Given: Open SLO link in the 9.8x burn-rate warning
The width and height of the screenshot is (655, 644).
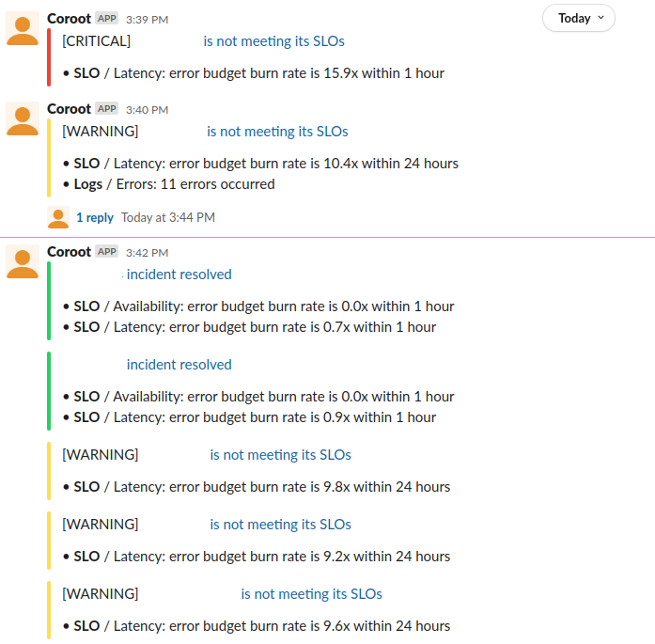Looking at the screenshot, I should 280,455.
